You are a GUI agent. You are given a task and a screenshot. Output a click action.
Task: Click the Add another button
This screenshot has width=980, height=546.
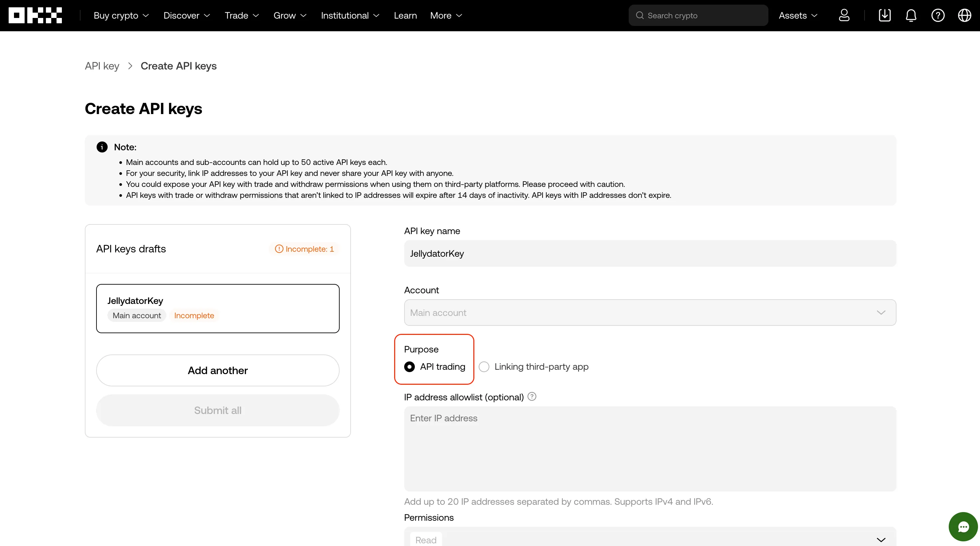point(218,370)
